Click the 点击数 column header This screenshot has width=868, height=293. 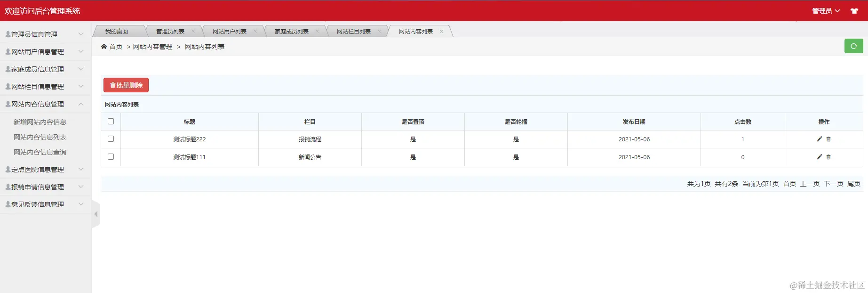click(742, 122)
